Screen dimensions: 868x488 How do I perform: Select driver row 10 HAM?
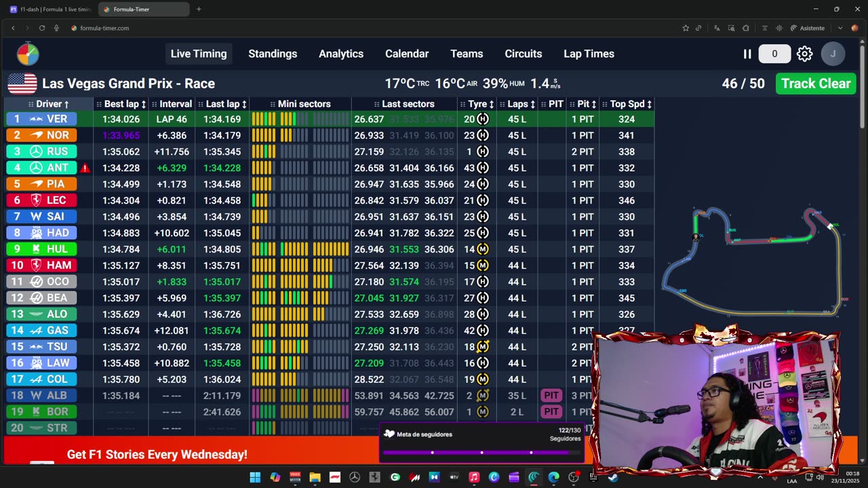click(330, 265)
